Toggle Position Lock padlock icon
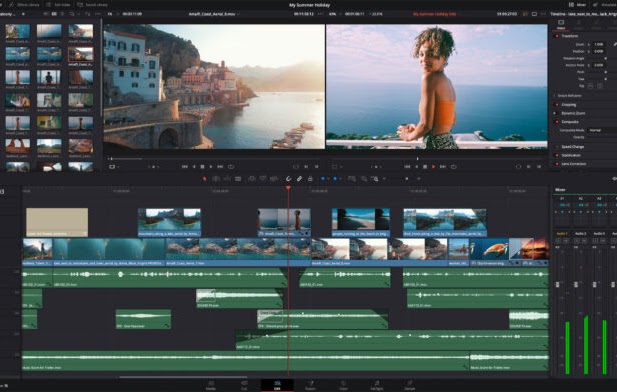The height and width of the screenshot is (392, 617). pos(310,179)
